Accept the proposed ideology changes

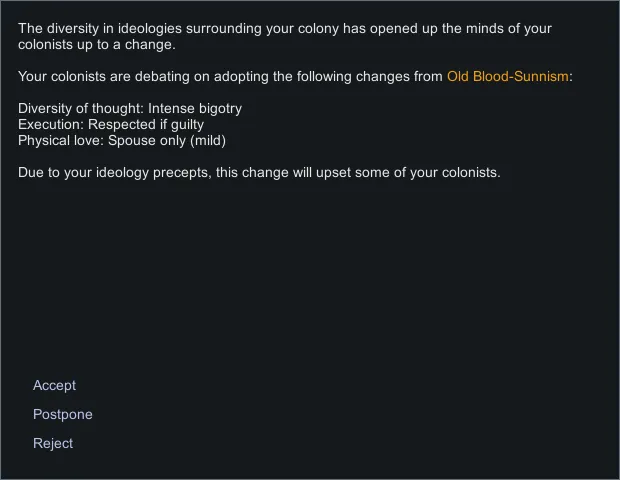[x=54, y=385]
